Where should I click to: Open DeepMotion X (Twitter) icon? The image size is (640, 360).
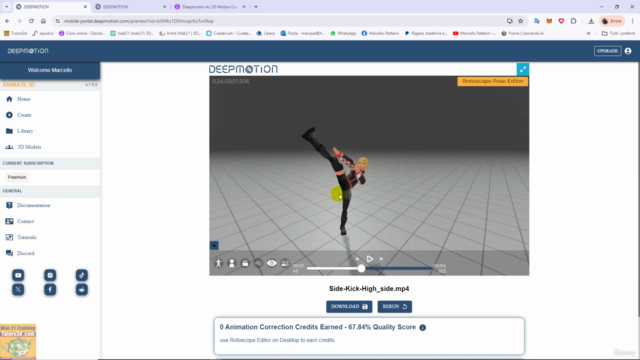[18, 289]
